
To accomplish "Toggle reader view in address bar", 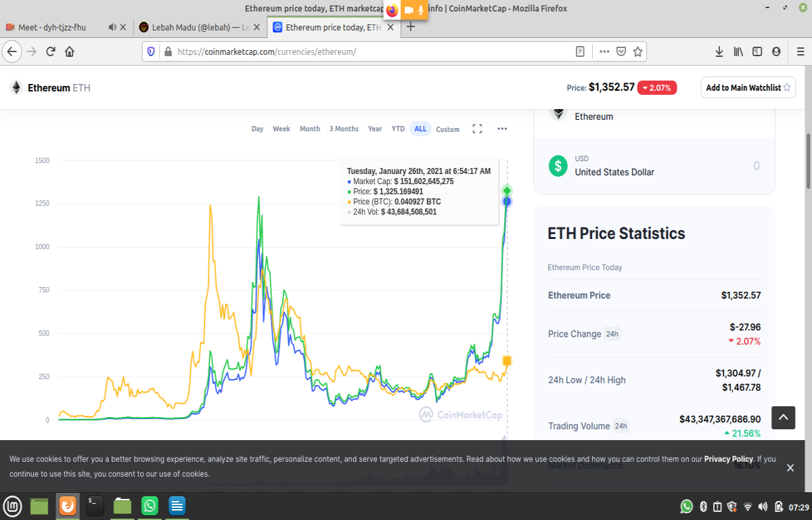I will (580, 51).
